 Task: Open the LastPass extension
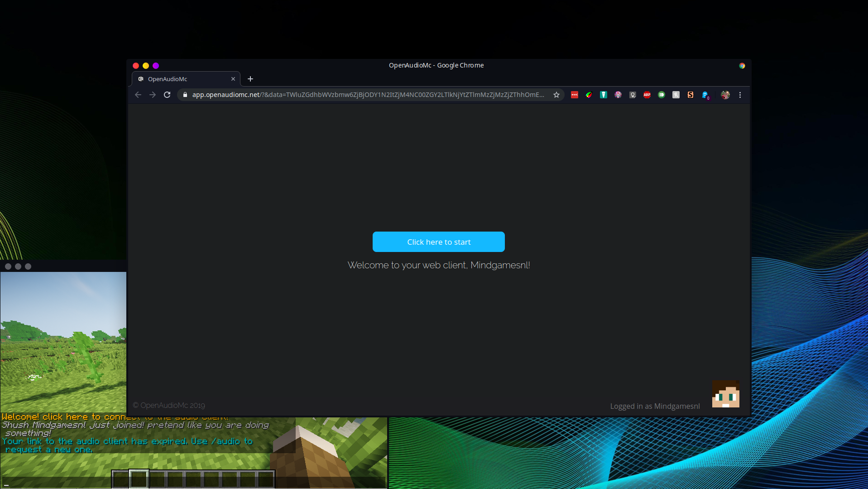point(574,95)
